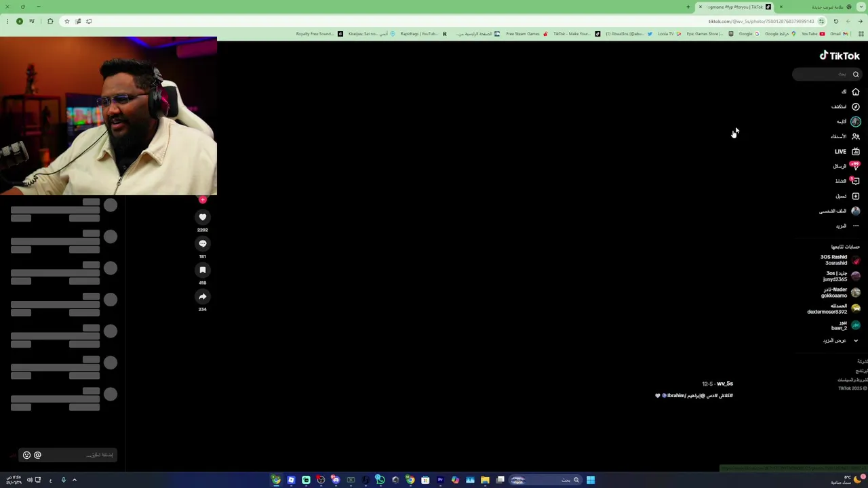868x488 pixels.
Task: Open the Gmail bookmark
Action: tap(840, 34)
